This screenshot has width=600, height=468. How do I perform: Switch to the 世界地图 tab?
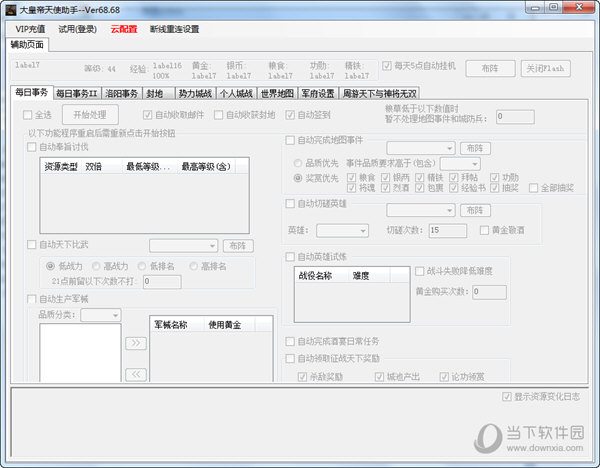[277, 93]
